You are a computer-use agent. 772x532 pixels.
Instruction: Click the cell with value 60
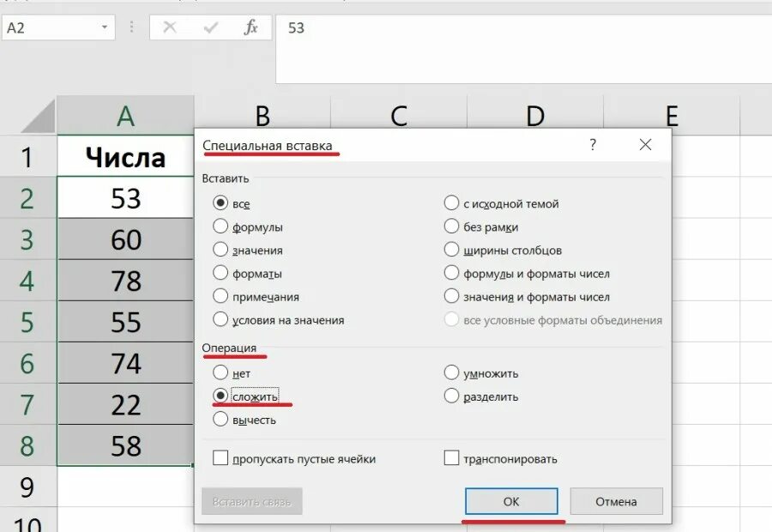pos(125,239)
